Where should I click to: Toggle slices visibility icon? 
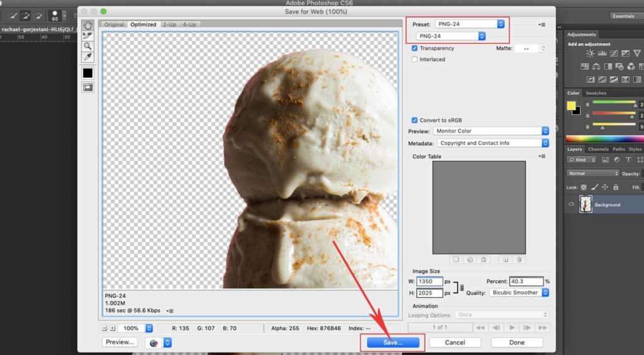tap(88, 87)
